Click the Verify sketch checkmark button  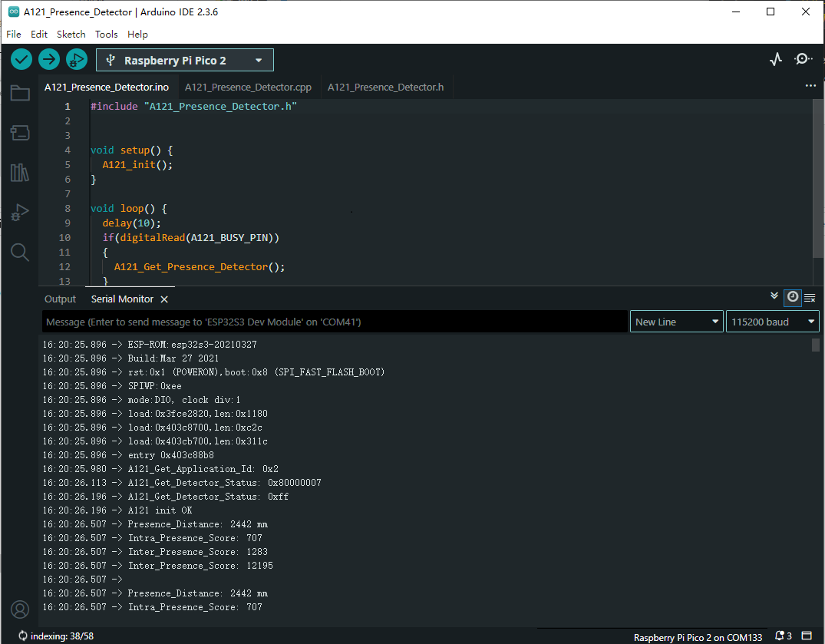tap(21, 59)
